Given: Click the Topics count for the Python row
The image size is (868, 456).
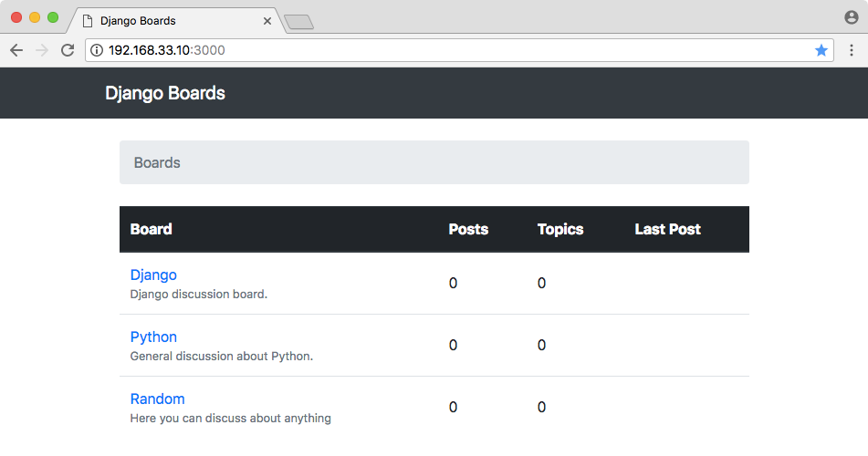Looking at the screenshot, I should pos(541,346).
